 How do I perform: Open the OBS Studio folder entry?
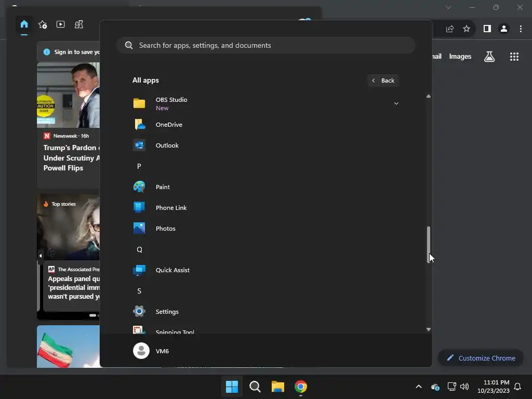pos(265,103)
